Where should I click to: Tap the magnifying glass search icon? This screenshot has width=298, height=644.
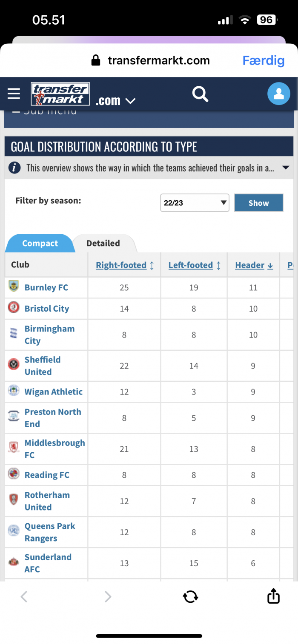click(x=200, y=94)
